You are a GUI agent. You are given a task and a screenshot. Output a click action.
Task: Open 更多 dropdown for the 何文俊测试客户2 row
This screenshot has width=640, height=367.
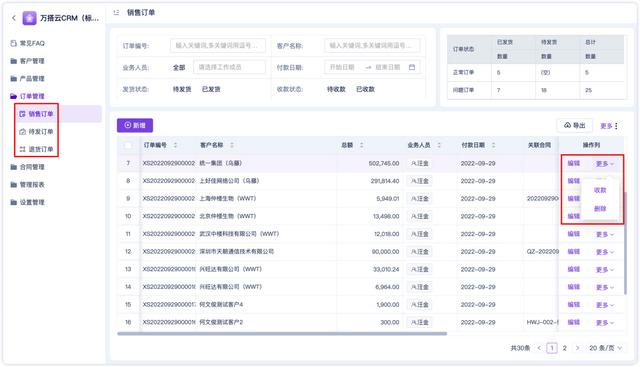604,323
